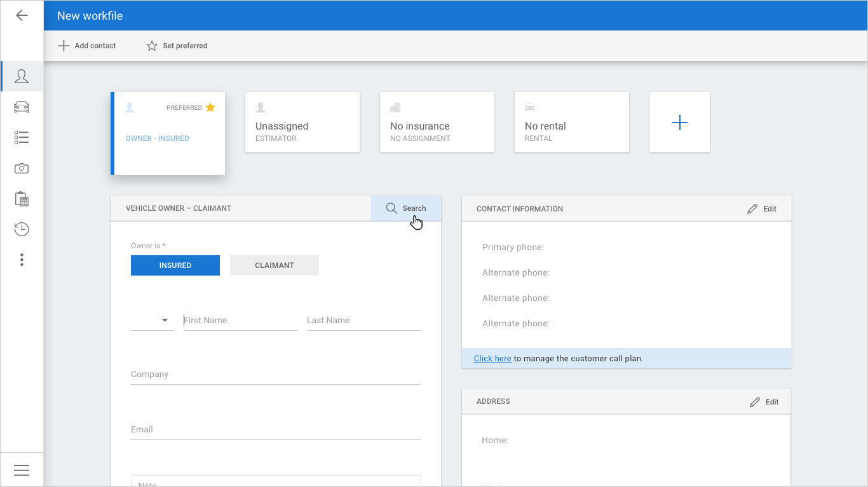The image size is (868, 487).
Task: Open the checklist icon in sidebar
Action: pos(22,137)
